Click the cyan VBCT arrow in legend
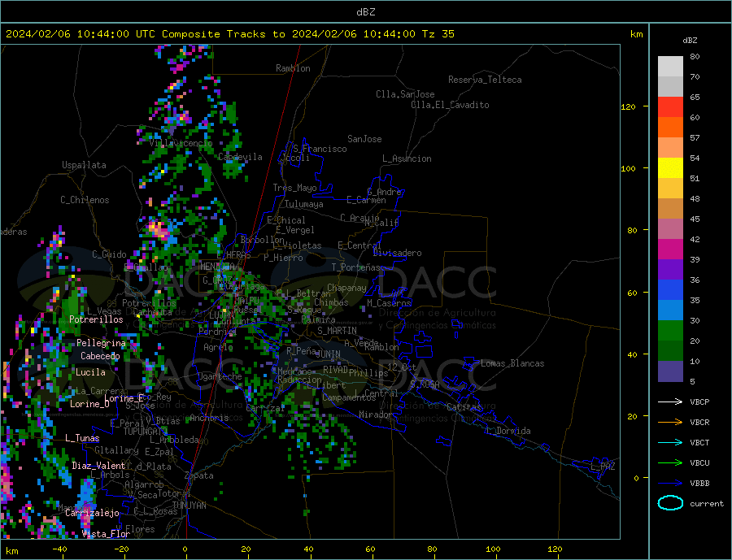 point(670,442)
